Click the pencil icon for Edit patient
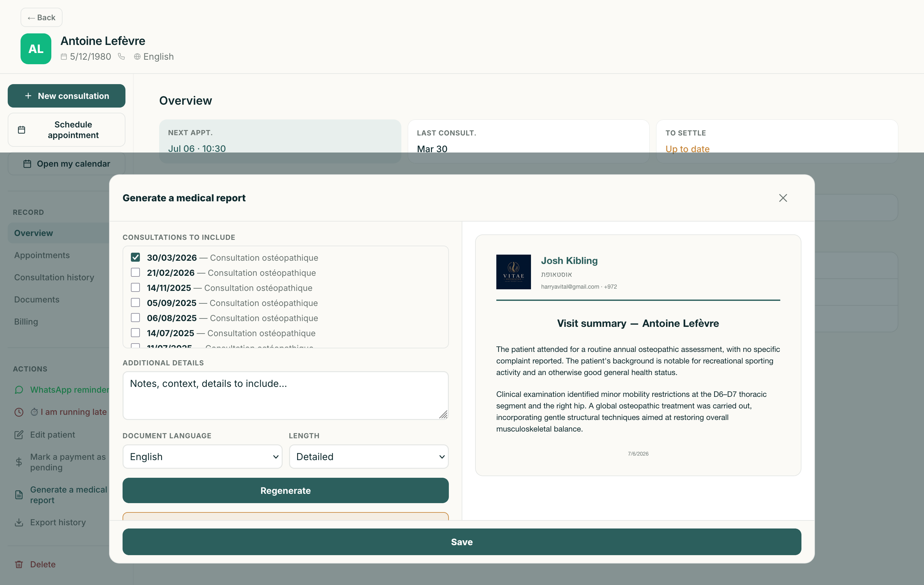The image size is (924, 585). click(19, 435)
